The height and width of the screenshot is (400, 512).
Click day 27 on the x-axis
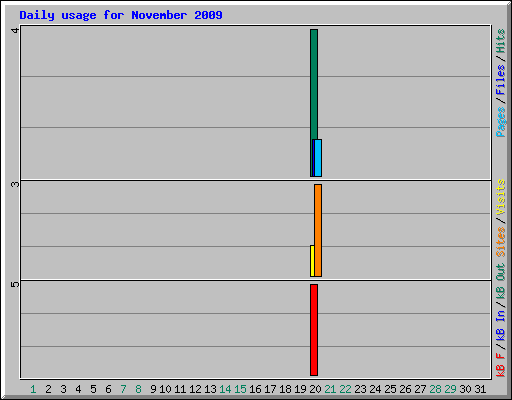(x=420, y=389)
